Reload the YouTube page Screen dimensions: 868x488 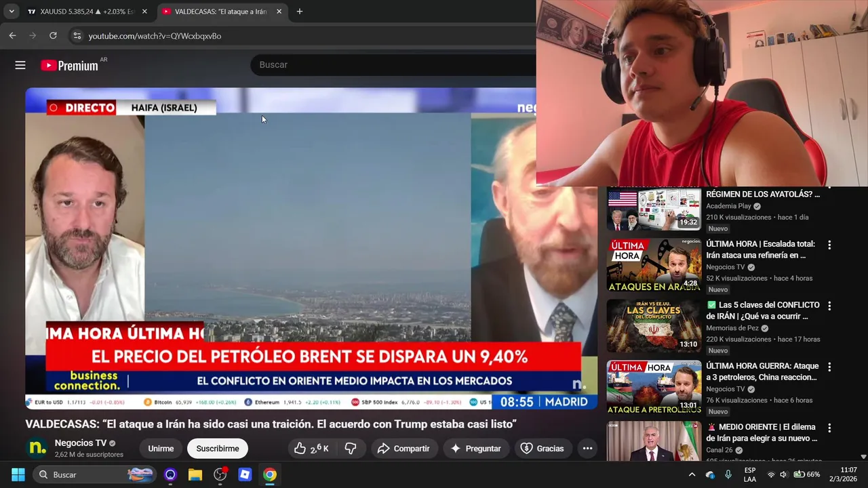(x=53, y=36)
